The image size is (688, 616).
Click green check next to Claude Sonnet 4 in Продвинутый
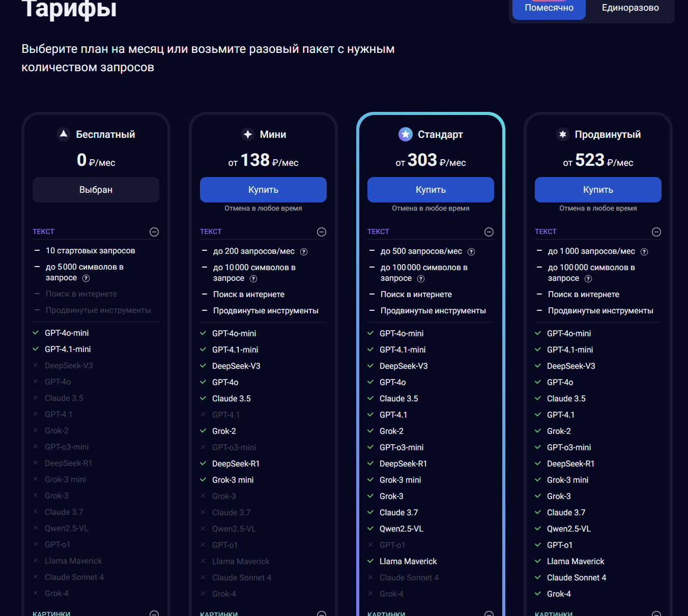pyautogui.click(x=538, y=577)
